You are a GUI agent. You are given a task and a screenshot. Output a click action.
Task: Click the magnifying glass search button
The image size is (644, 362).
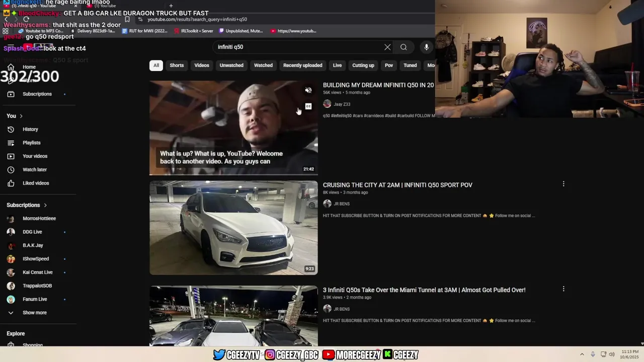point(404,47)
